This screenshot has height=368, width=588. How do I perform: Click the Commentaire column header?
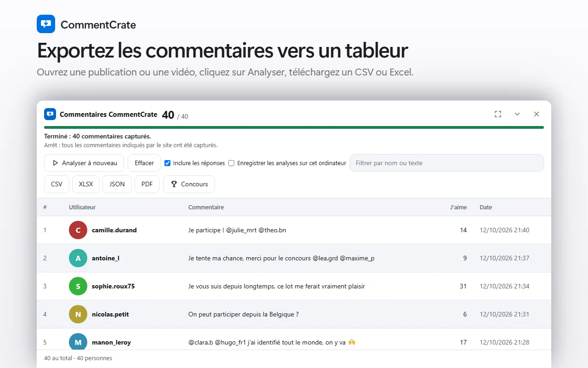pyautogui.click(x=206, y=207)
